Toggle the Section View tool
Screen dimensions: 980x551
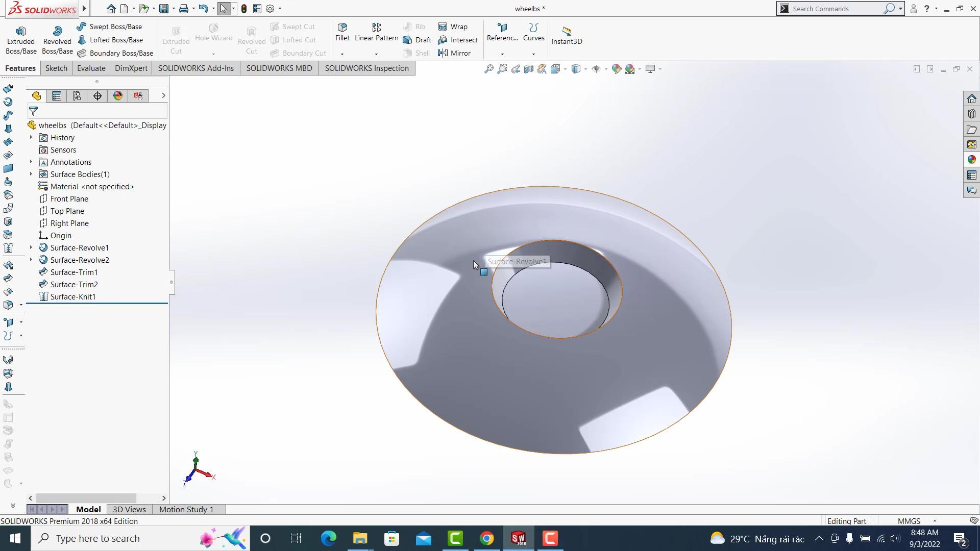point(529,68)
